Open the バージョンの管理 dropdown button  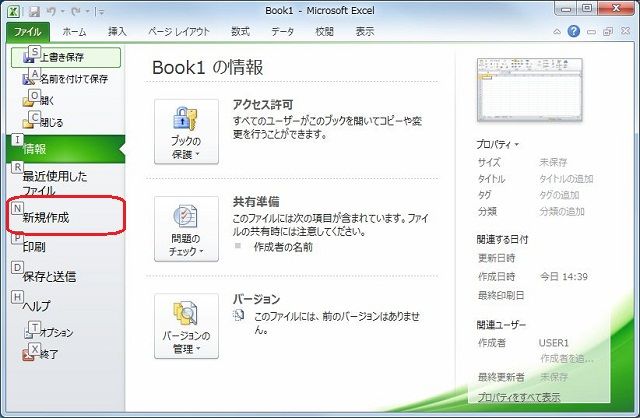[x=186, y=326]
